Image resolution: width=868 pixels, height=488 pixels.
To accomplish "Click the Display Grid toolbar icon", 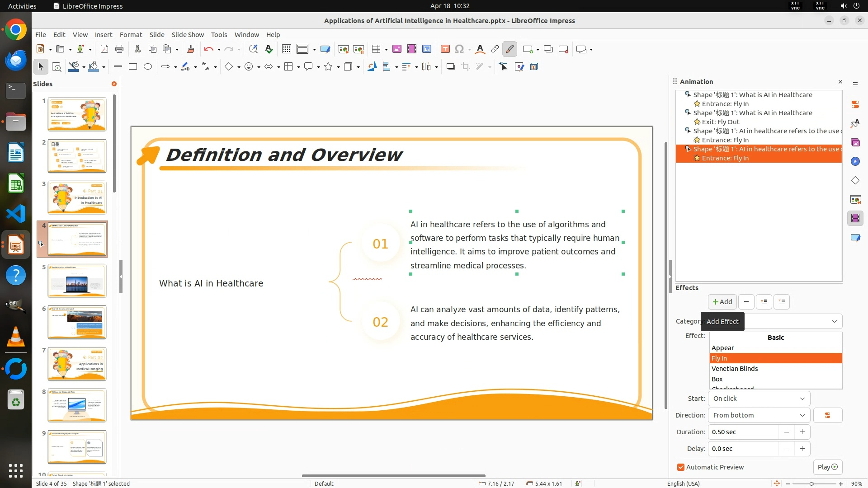I will 286,49.
